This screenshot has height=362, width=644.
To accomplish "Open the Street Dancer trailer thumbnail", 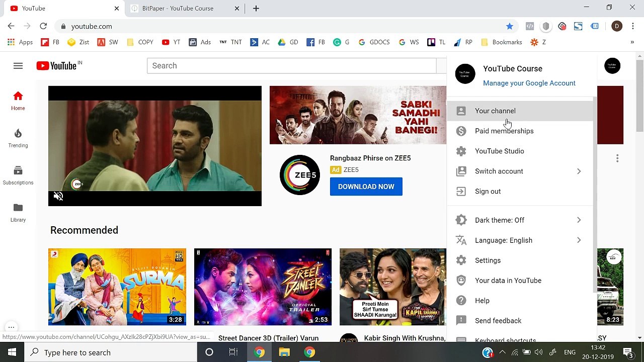I will tap(263, 287).
